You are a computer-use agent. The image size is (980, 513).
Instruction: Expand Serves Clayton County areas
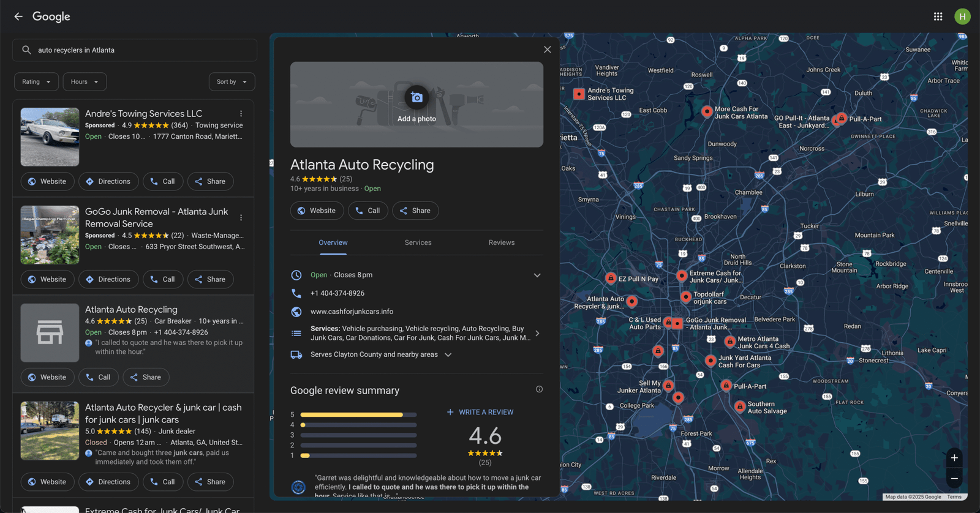coord(448,354)
